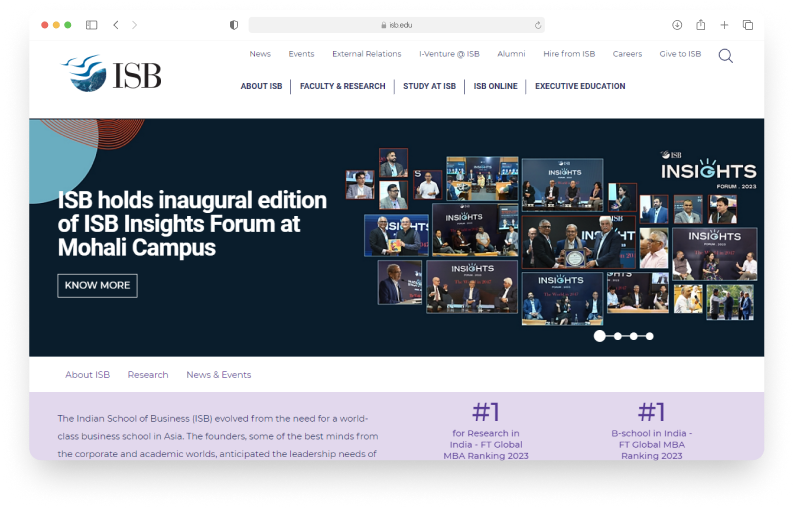Open the STUDY AT ISB main menu
This screenshot has width=794, height=509.
point(429,86)
